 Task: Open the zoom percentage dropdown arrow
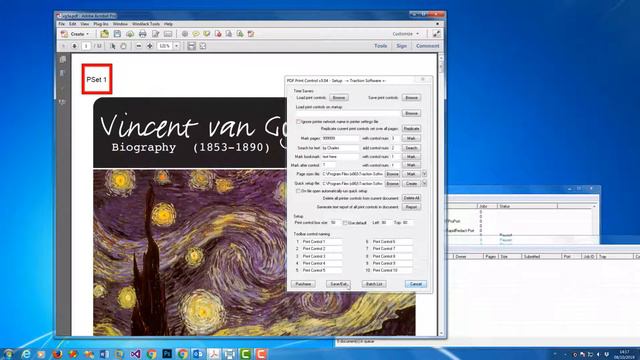tap(177, 46)
